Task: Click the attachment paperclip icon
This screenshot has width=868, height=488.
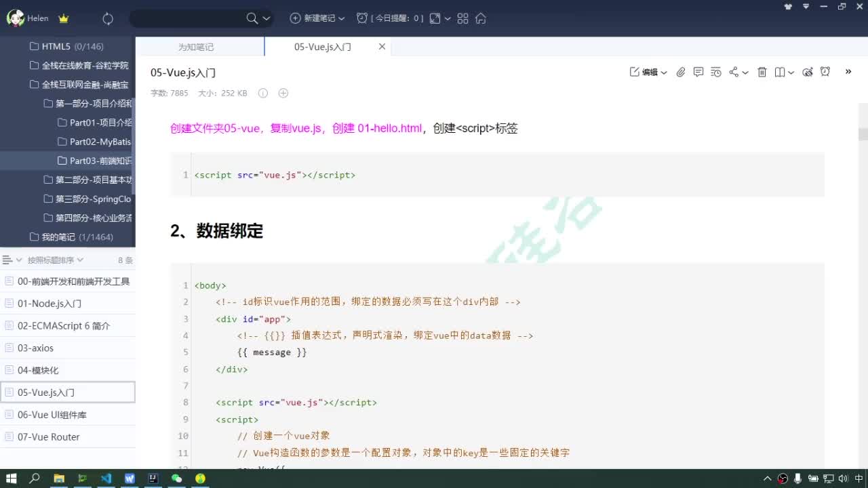Action: point(681,72)
